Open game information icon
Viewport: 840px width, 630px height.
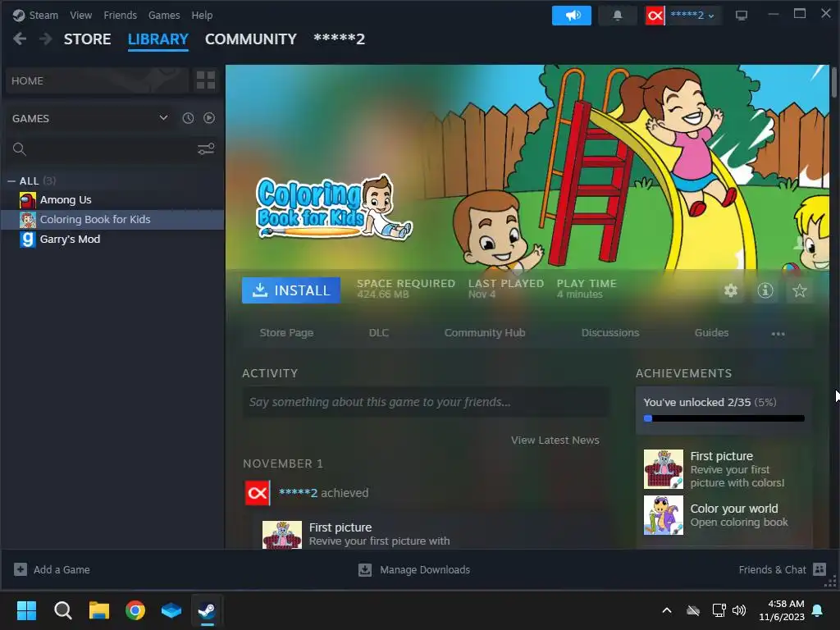click(765, 290)
